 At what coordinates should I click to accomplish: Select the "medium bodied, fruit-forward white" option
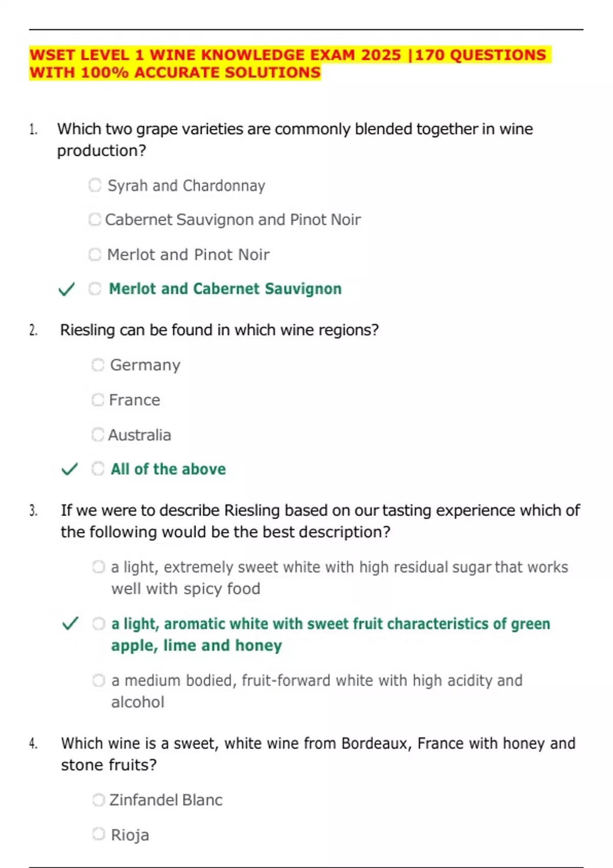[x=99, y=681]
